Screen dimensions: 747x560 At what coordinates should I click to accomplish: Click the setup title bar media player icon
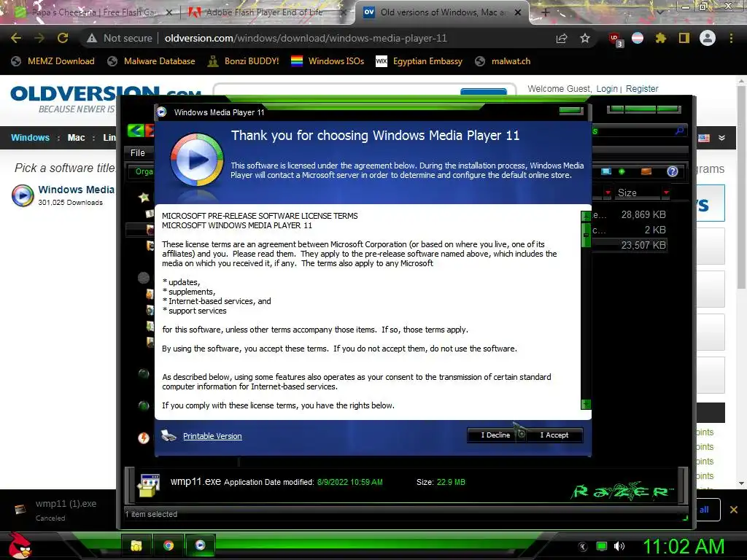pos(162,112)
